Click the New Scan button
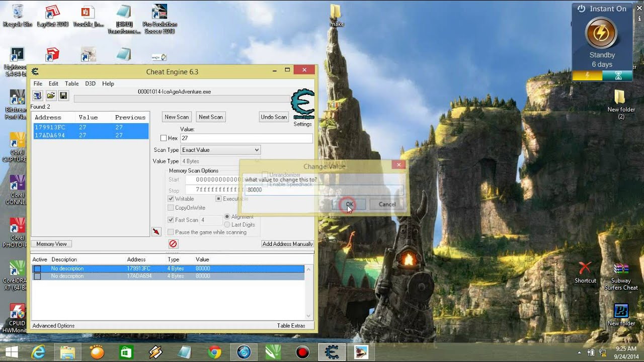 [177, 117]
